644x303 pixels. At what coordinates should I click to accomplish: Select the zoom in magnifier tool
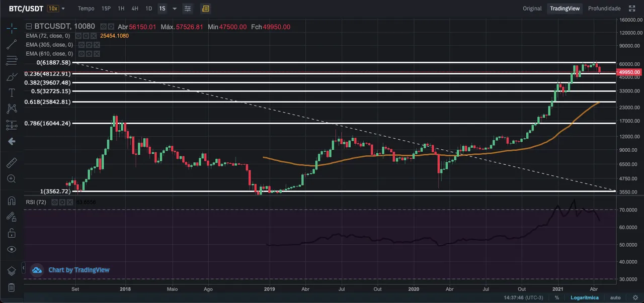pos(12,179)
